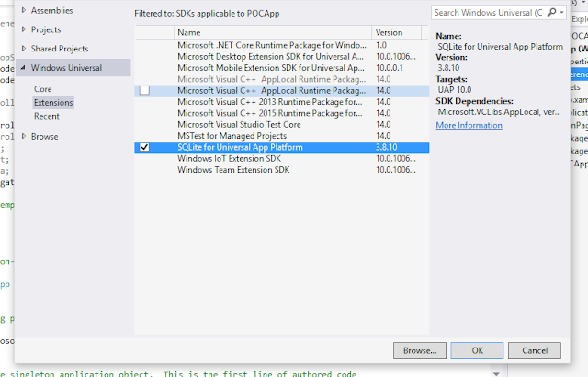Click the 3.8.10 version cell

386,147
